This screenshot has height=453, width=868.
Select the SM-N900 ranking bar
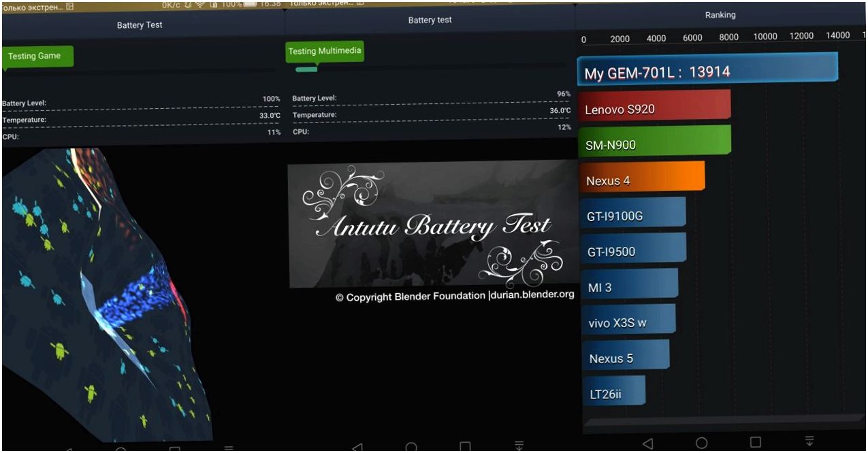pyautogui.click(x=654, y=142)
